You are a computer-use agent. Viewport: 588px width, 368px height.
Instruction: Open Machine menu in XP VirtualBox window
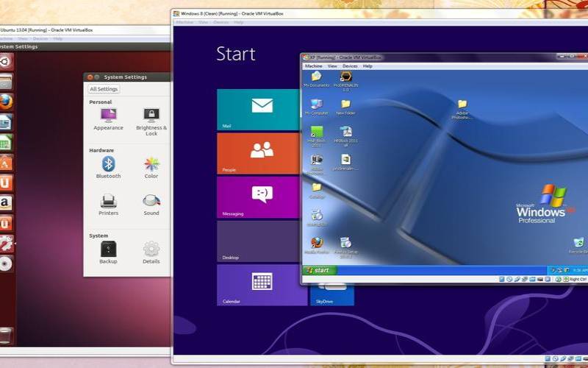(x=314, y=66)
